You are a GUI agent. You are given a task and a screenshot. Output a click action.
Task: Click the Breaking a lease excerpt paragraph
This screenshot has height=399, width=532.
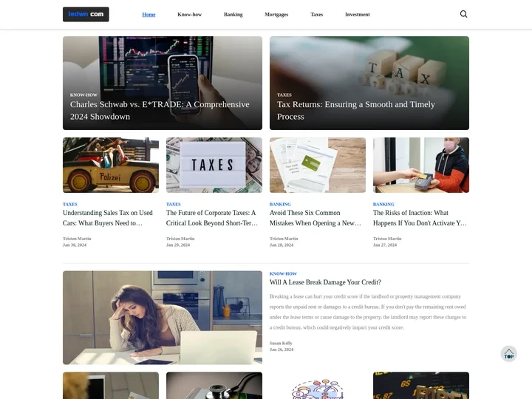click(368, 312)
